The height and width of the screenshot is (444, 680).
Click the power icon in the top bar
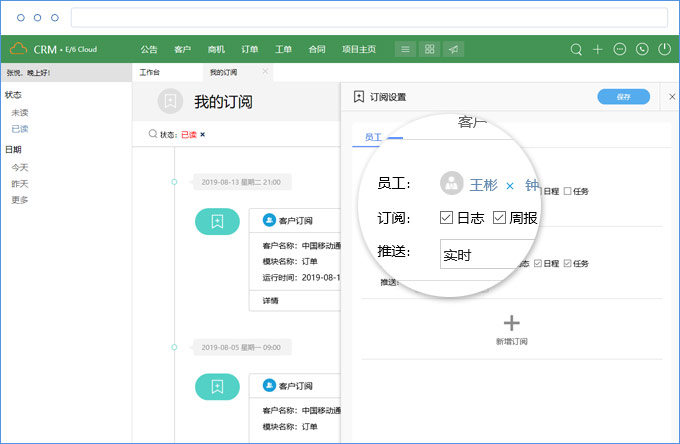[x=664, y=49]
